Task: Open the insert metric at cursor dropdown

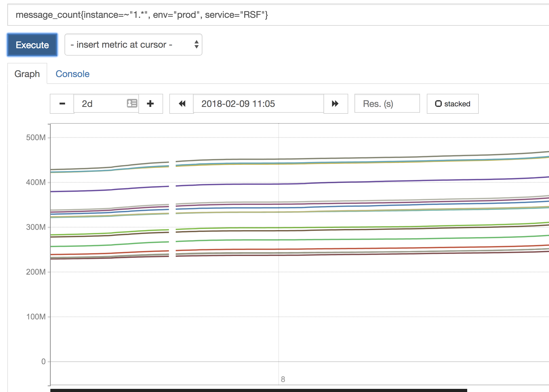Action: [x=126, y=45]
